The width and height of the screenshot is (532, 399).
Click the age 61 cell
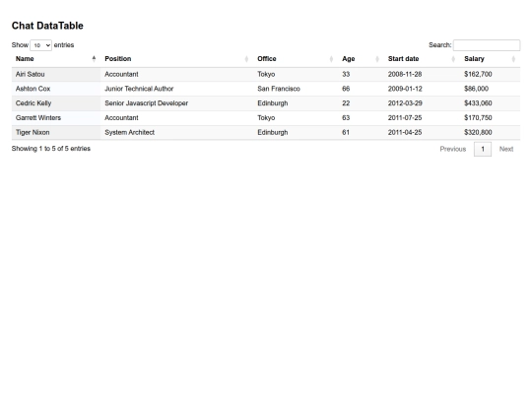pyautogui.click(x=362, y=133)
